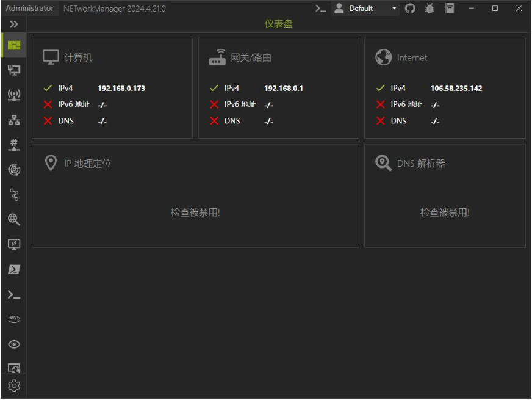Open the Web Console sidebar icon
532x400 pixels.
(14, 368)
